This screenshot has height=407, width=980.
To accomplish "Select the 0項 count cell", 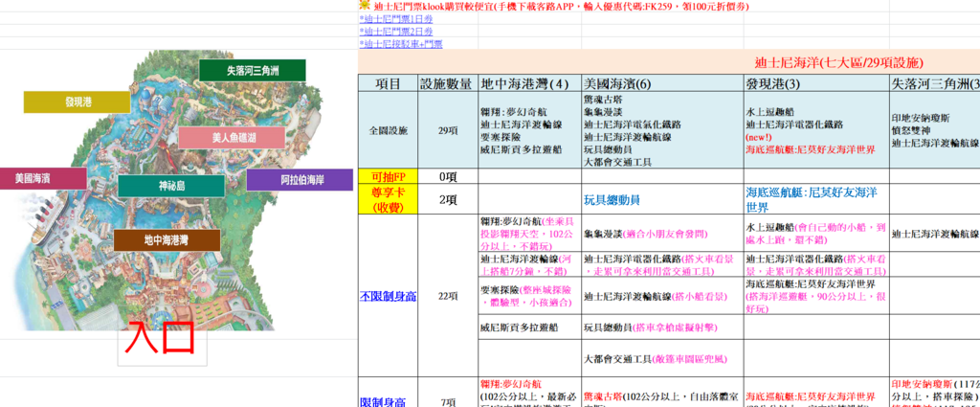I will tap(448, 176).
